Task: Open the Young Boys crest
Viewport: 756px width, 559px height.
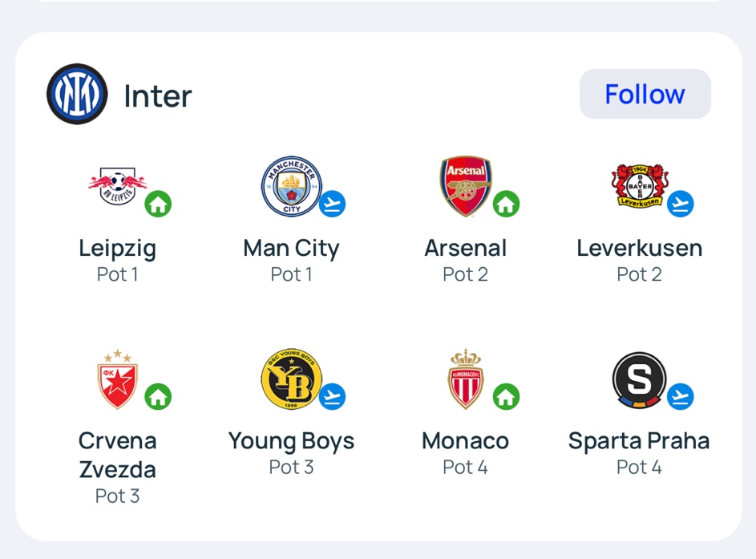Action: point(292,379)
